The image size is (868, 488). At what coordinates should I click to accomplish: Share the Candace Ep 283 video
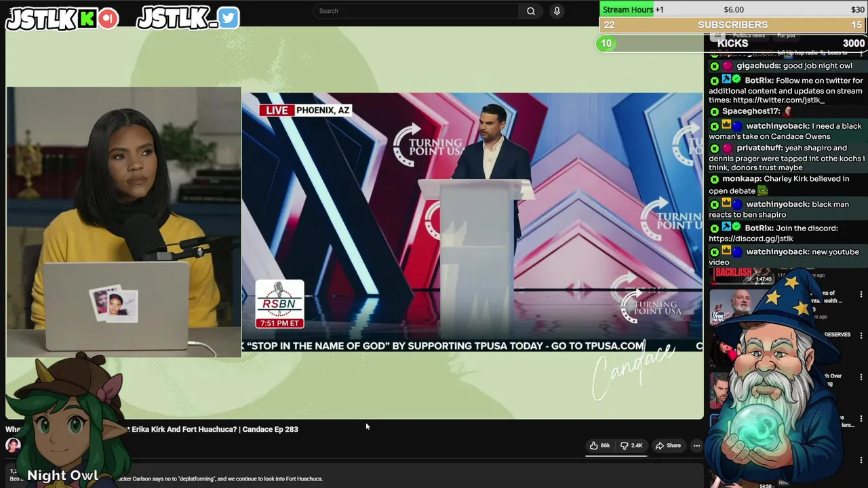click(668, 445)
